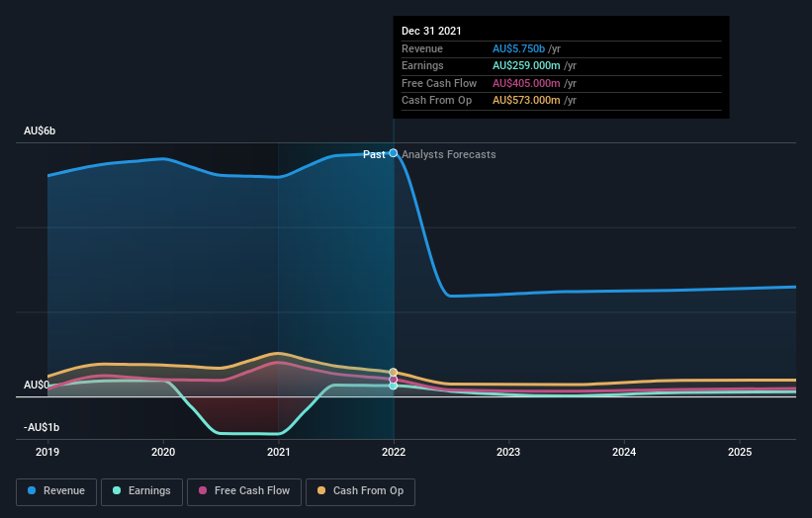Click the AU$5.750b revenue value in tooltip
812x518 pixels.
click(x=518, y=48)
